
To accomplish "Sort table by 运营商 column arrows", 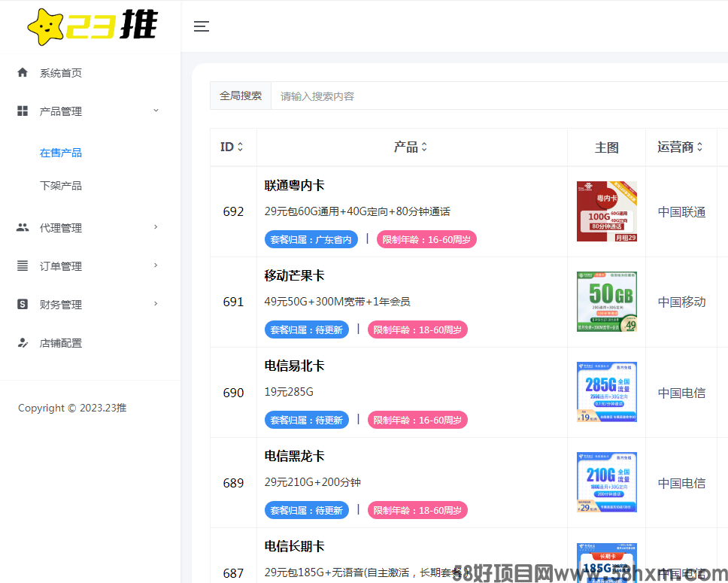I will 699,147.
